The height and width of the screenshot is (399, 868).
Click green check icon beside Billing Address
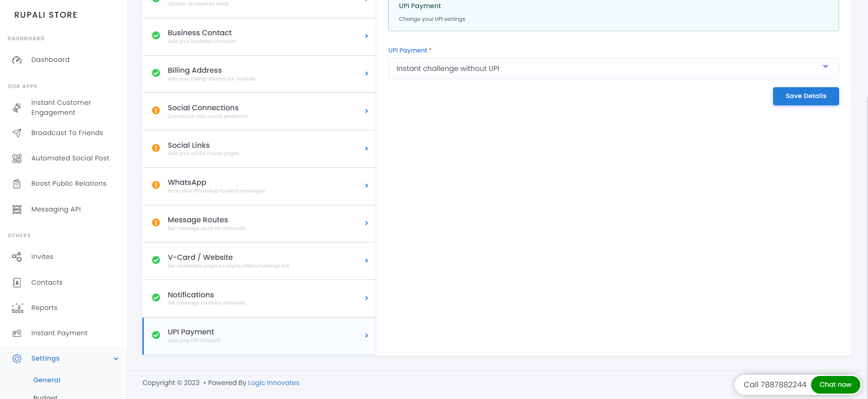tap(156, 73)
